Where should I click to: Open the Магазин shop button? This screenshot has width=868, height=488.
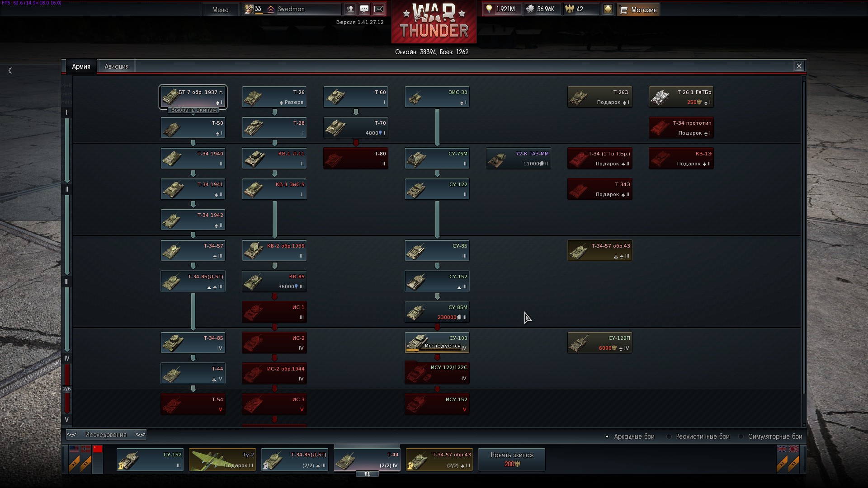(x=638, y=9)
